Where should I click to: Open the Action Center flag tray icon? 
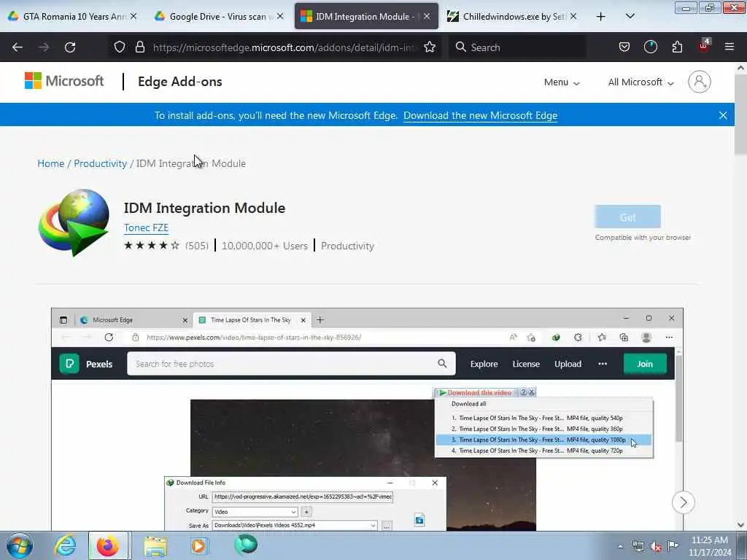[673, 545]
